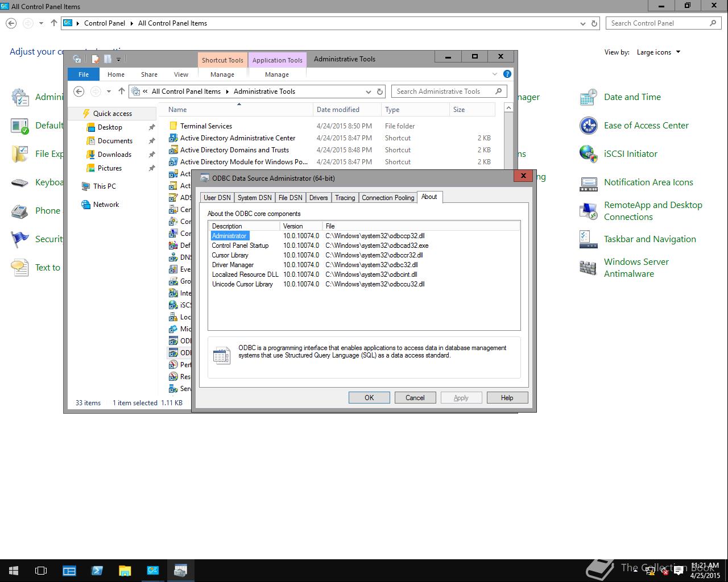This screenshot has width=728, height=582.
Task: Select the Shortcut Tools contextual tab
Action: click(x=222, y=60)
